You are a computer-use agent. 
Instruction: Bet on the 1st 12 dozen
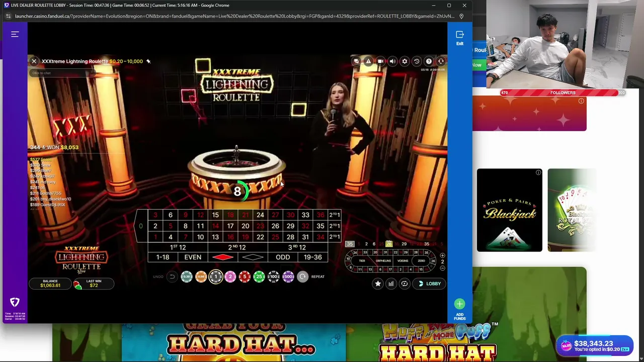[178, 247]
